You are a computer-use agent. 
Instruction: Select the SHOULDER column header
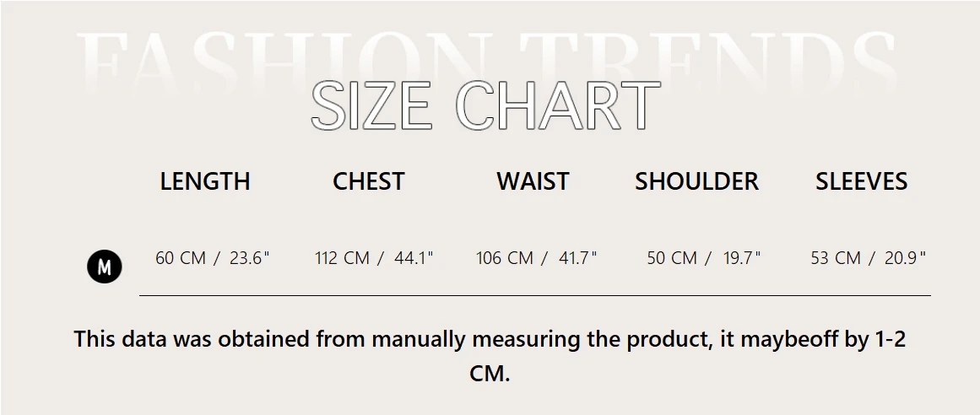coord(696,181)
